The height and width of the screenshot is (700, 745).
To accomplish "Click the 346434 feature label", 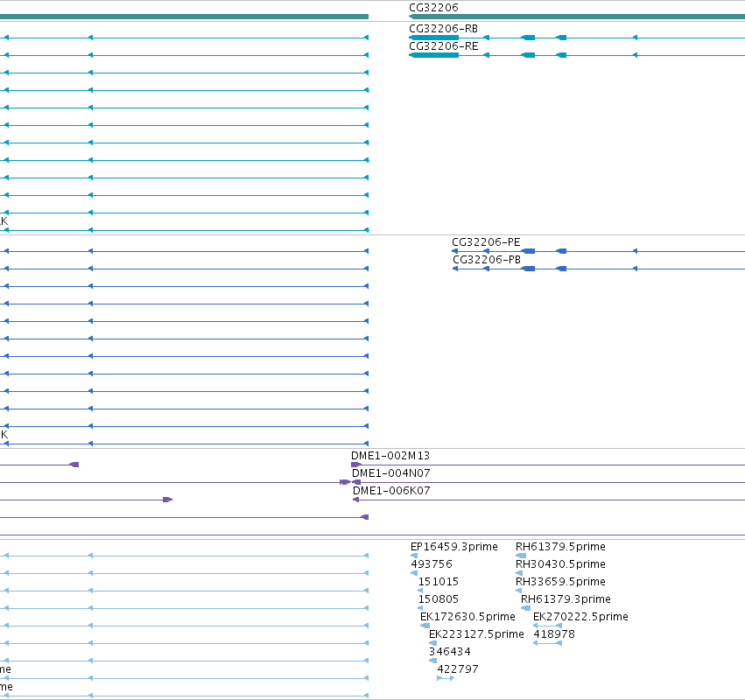I will [x=449, y=652].
